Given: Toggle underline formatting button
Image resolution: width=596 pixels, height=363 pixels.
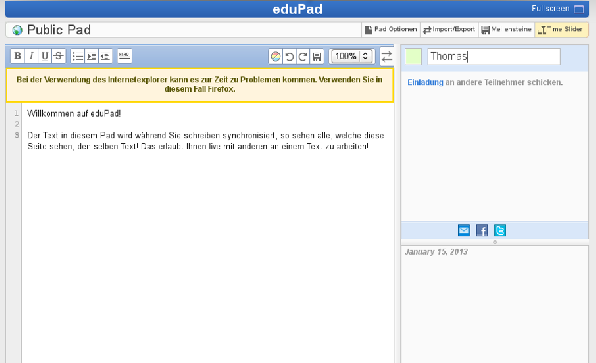Looking at the screenshot, I should click(45, 56).
